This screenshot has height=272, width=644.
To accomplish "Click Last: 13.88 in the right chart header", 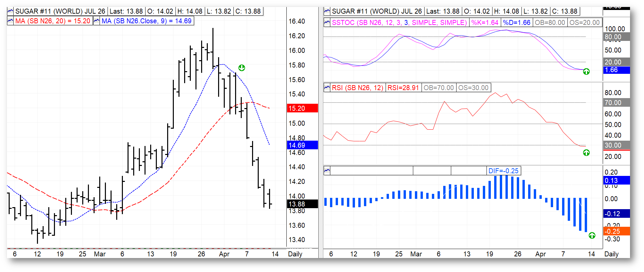I will tap(443, 11).
